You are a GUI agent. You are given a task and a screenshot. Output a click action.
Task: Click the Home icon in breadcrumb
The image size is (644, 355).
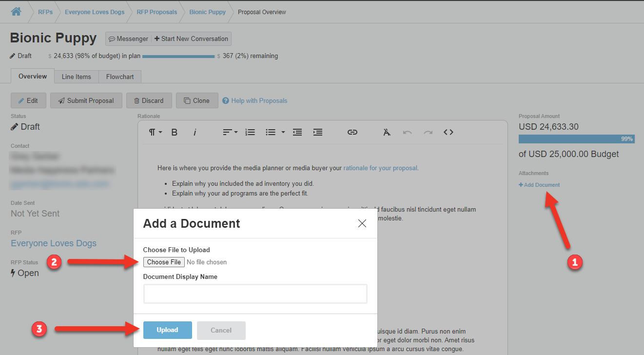point(16,12)
